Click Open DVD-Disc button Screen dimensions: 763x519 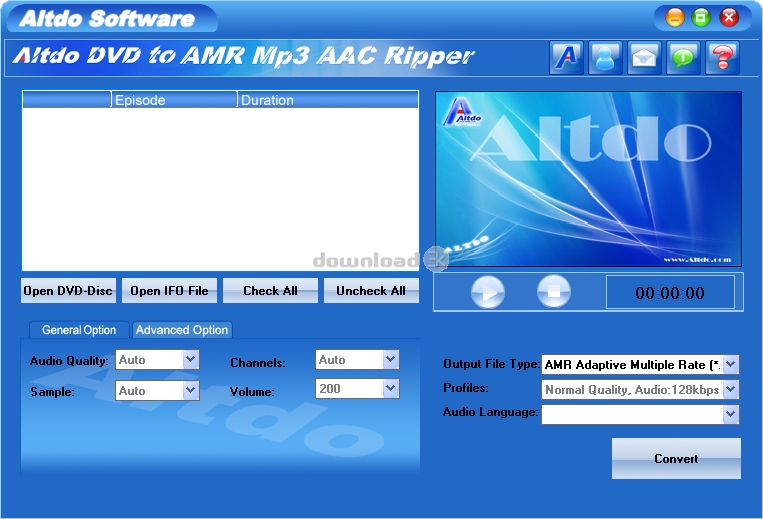coord(68,291)
